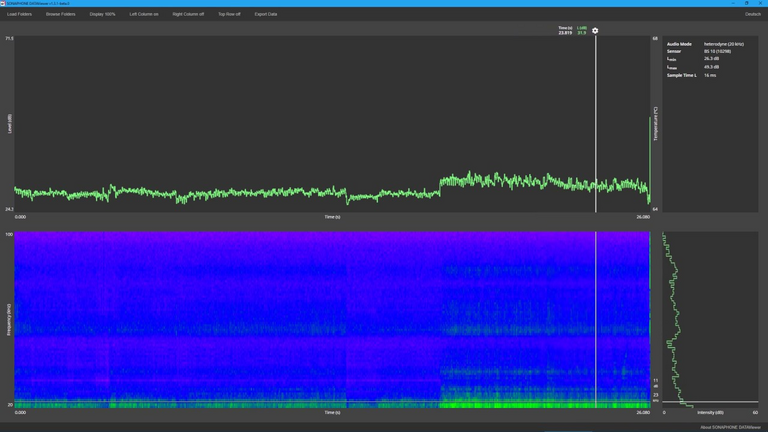Image resolution: width=768 pixels, height=432 pixels.
Task: Switch language to Deutsch
Action: 752,14
